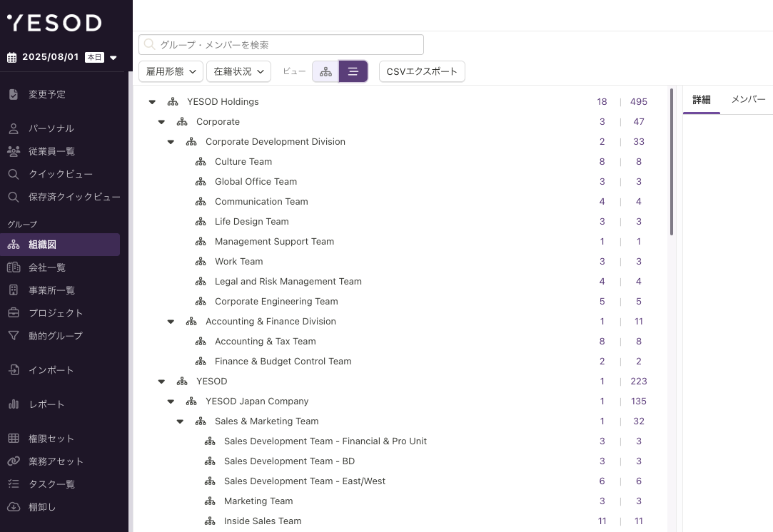Click the 動的グループ filter icon

pyautogui.click(x=14, y=336)
